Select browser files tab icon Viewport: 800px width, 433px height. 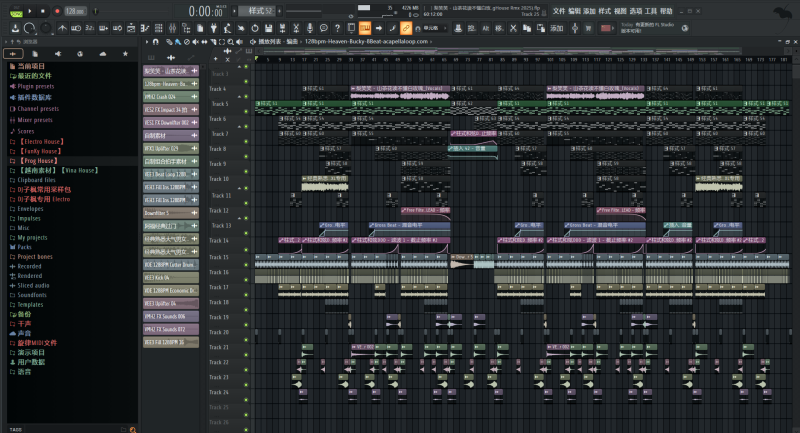click(35, 54)
